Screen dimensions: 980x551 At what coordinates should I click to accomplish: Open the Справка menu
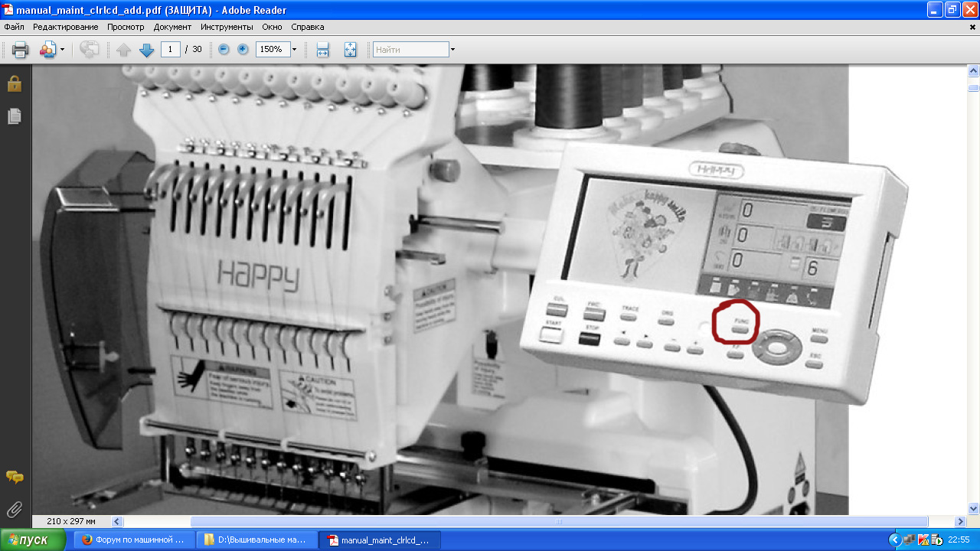308,27
